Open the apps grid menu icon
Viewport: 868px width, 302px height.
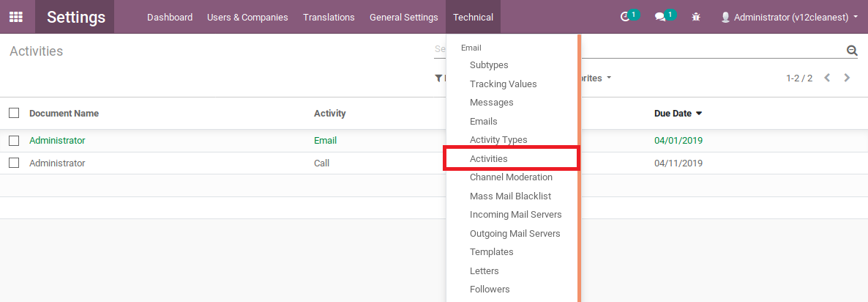click(16, 17)
